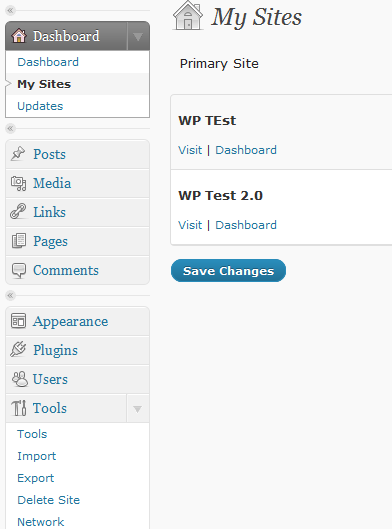Click the My Sites house icon

pos(188,15)
